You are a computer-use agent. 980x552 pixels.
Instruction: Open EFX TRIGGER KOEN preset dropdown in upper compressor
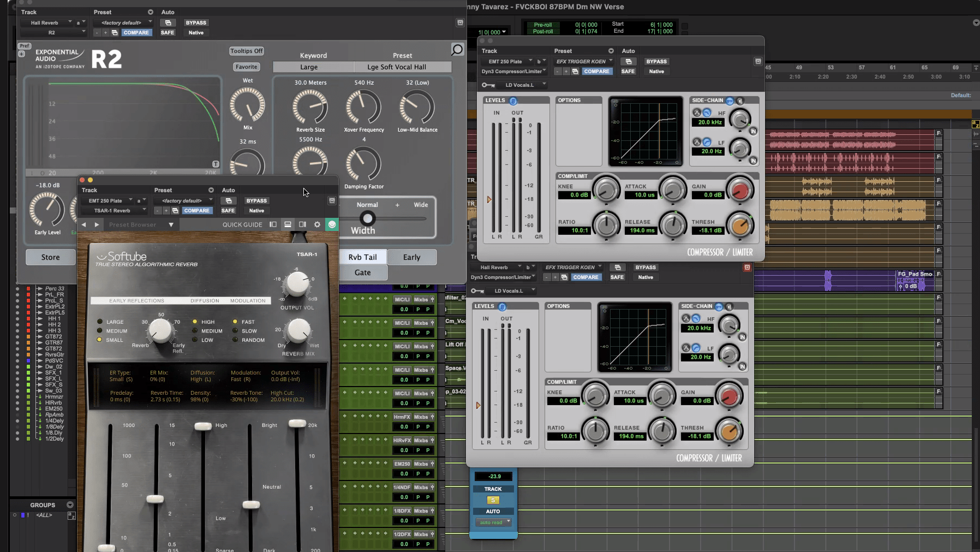coord(584,62)
